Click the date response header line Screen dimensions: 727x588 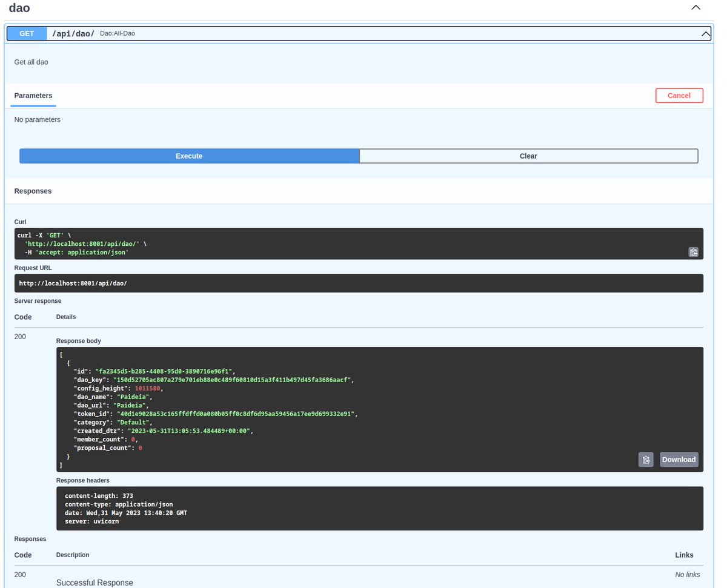pos(126,513)
